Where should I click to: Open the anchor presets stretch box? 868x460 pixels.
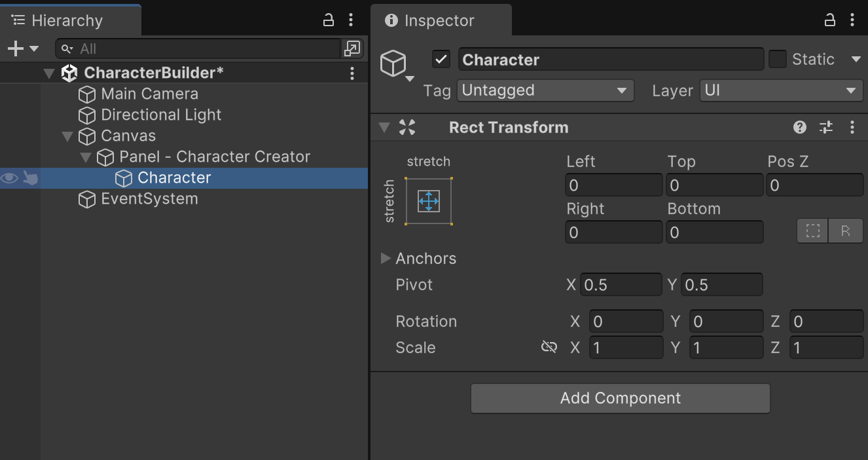[429, 201]
